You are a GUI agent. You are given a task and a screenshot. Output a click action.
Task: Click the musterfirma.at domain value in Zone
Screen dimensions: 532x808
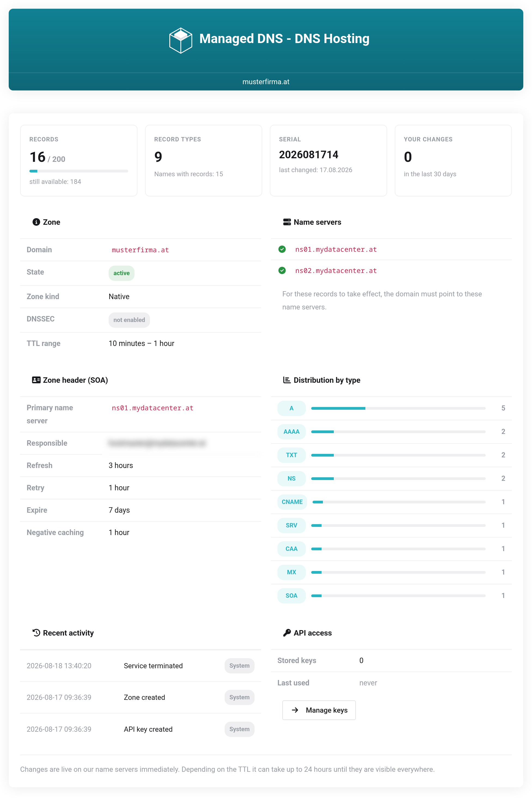[140, 250]
